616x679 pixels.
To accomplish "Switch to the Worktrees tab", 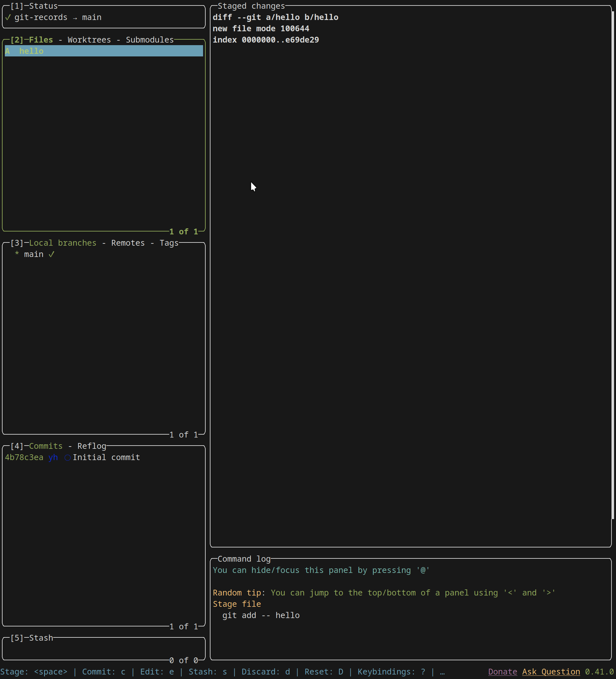I will [x=89, y=40].
